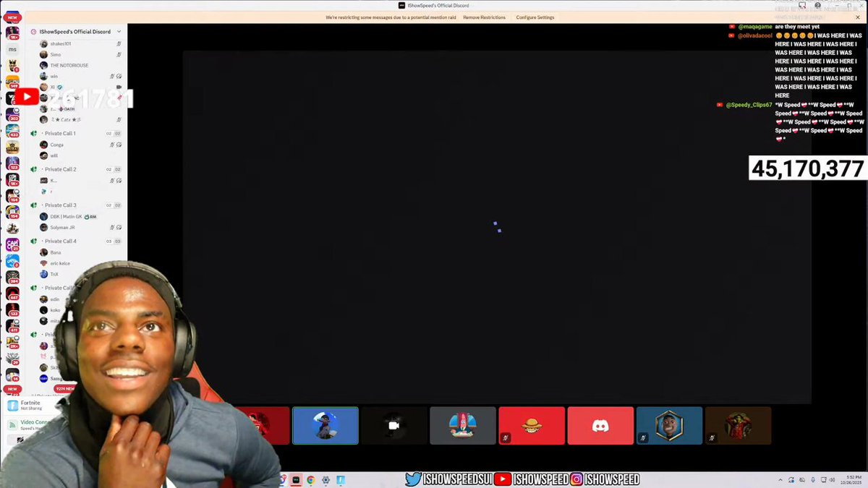This screenshot has height=488, width=868.
Task: Click the camera icon on video tile
Action: (393, 425)
